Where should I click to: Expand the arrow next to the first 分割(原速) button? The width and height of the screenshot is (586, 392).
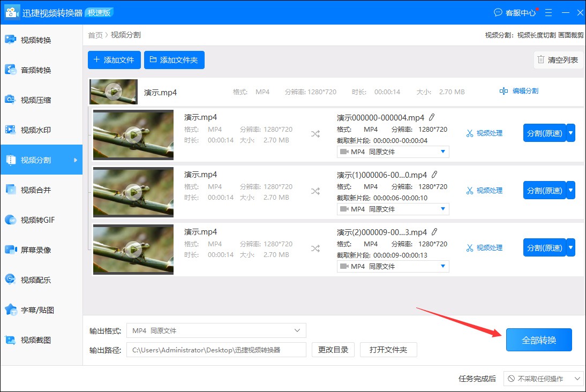pyautogui.click(x=570, y=133)
